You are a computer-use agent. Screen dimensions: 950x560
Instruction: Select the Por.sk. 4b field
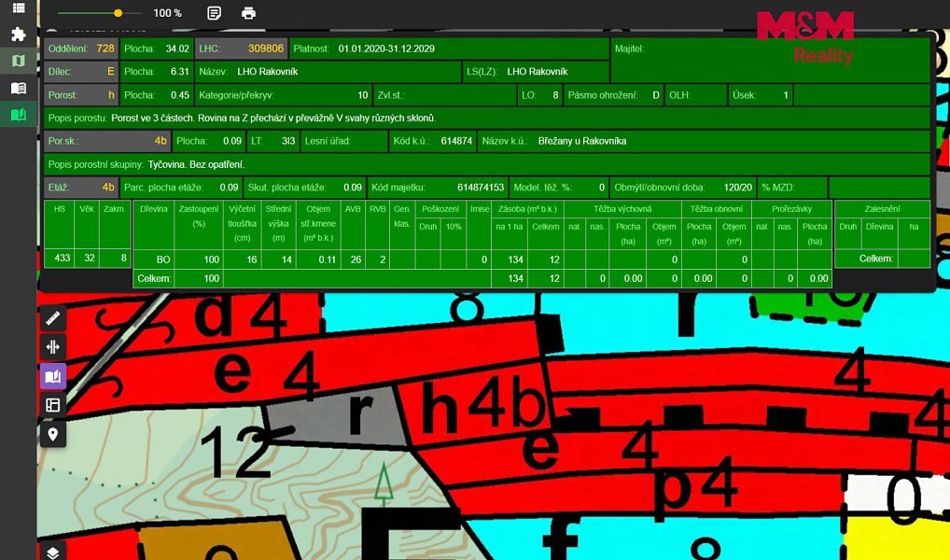(107, 141)
